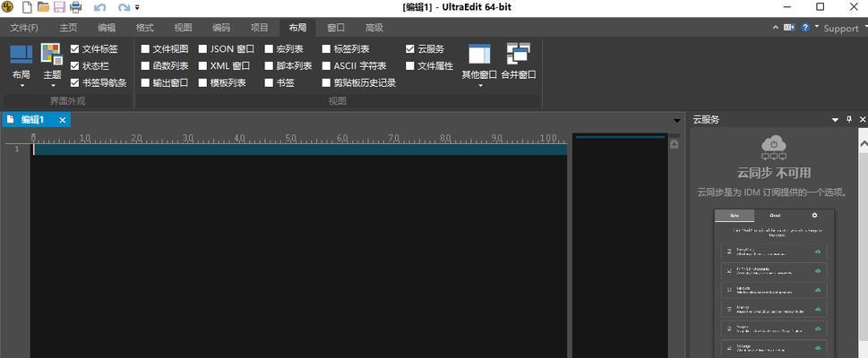Screen dimensions: 868x358
Task: Enable the 剪贴板历史记录 checkbox
Action: (326, 83)
